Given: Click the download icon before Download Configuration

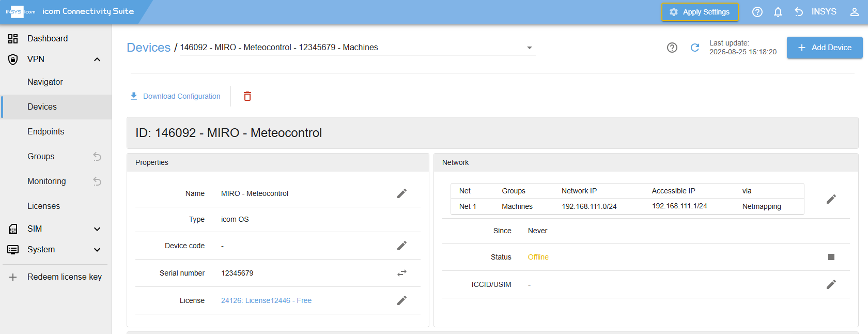Looking at the screenshot, I should coord(134,96).
